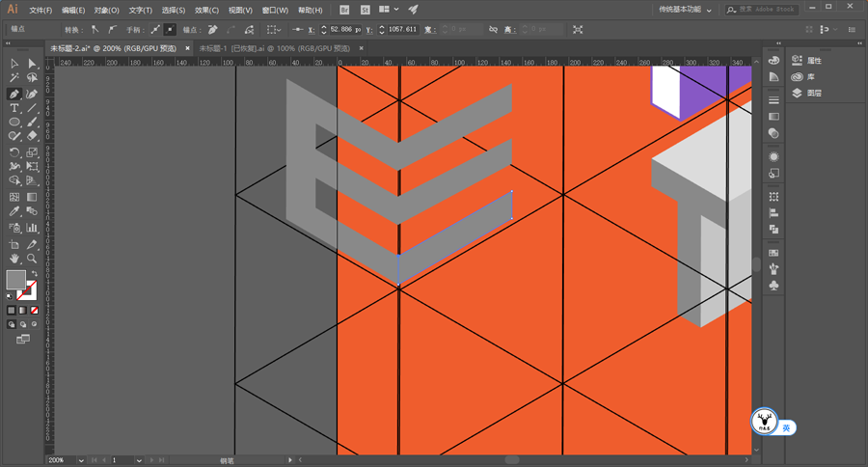Select the Eraser tool

pyautogui.click(x=32, y=136)
